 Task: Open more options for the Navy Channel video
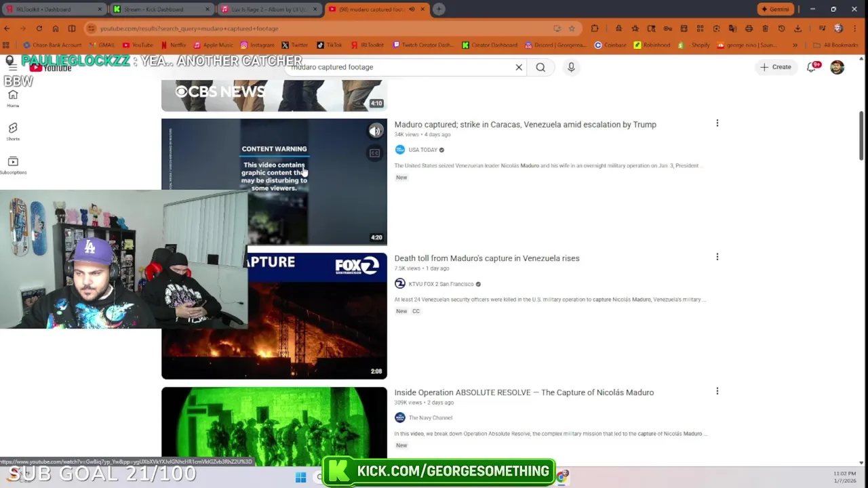click(x=717, y=391)
